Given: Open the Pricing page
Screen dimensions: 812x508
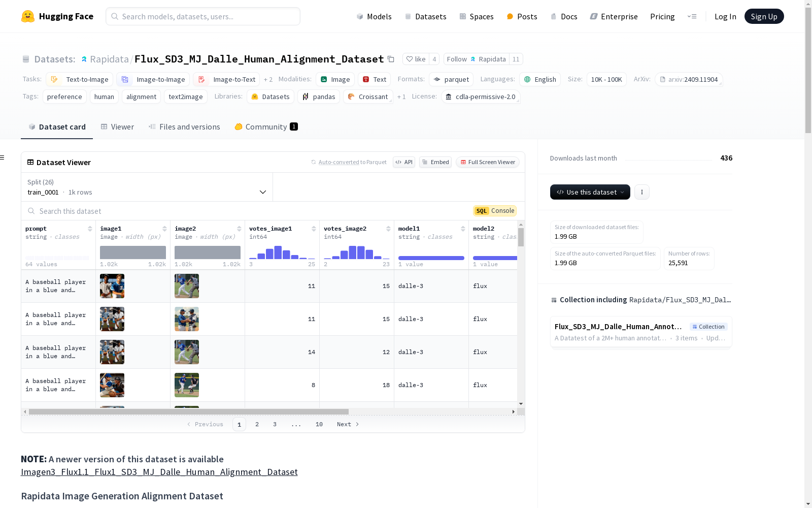Looking at the screenshot, I should tap(662, 16).
